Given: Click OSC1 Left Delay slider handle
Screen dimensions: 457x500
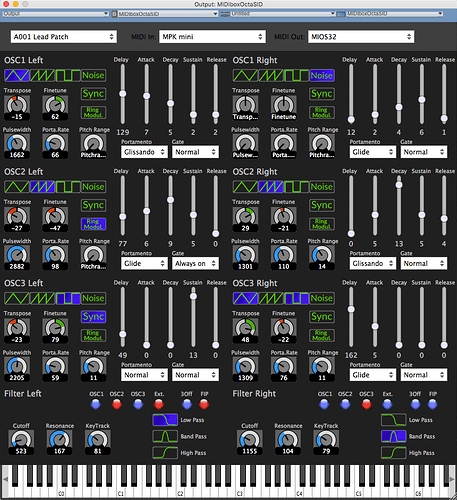Looking at the screenshot, I should [123, 94].
